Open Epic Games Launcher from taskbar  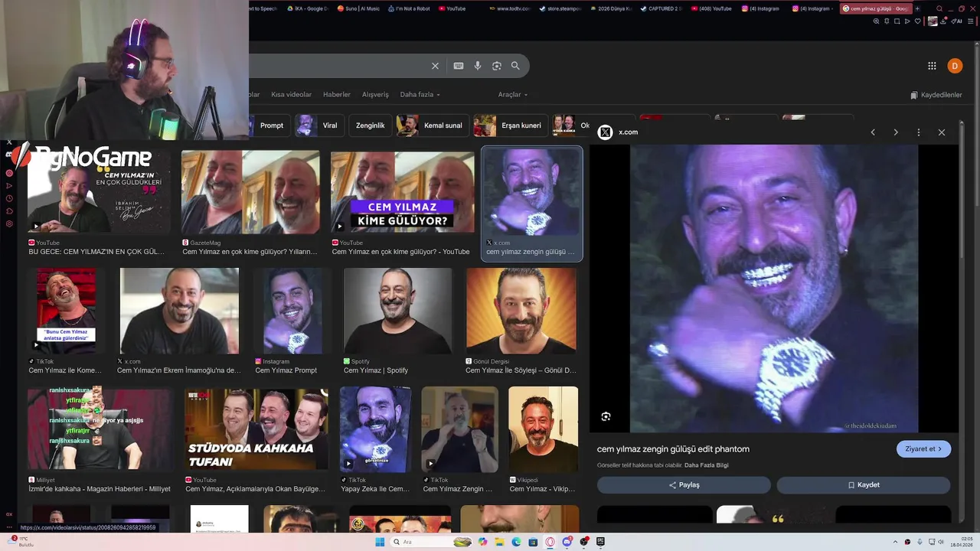pos(601,542)
